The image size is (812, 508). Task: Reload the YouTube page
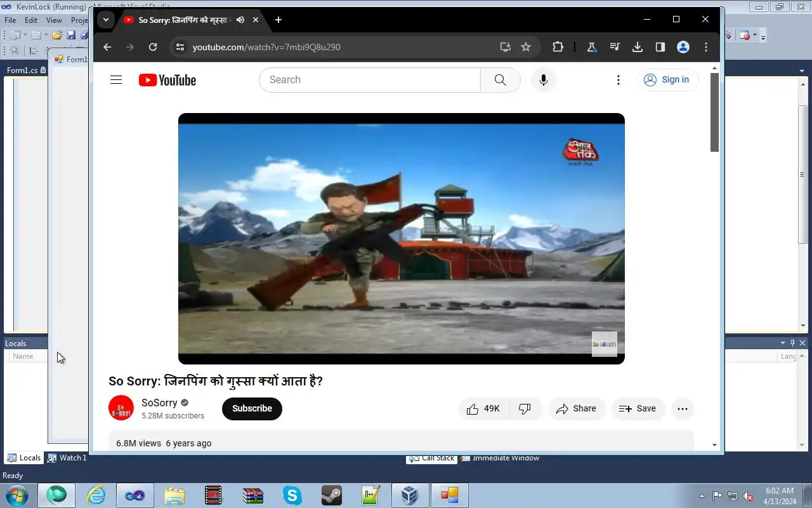coord(153,47)
